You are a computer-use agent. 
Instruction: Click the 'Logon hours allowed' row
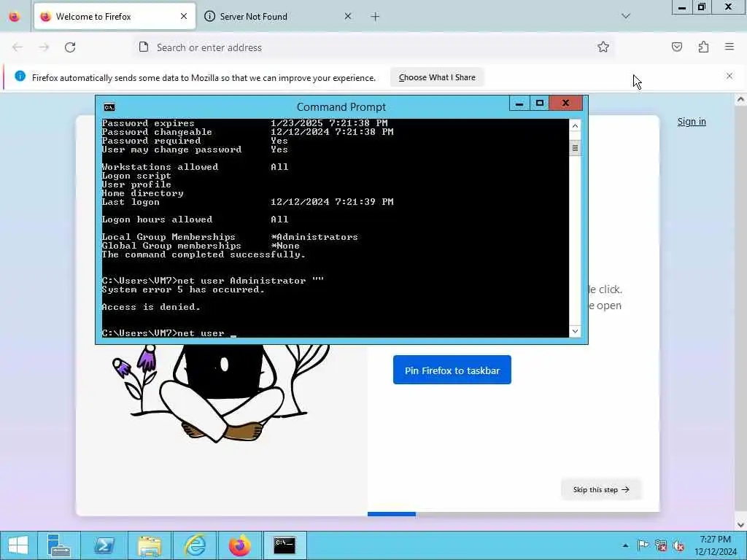tap(195, 219)
